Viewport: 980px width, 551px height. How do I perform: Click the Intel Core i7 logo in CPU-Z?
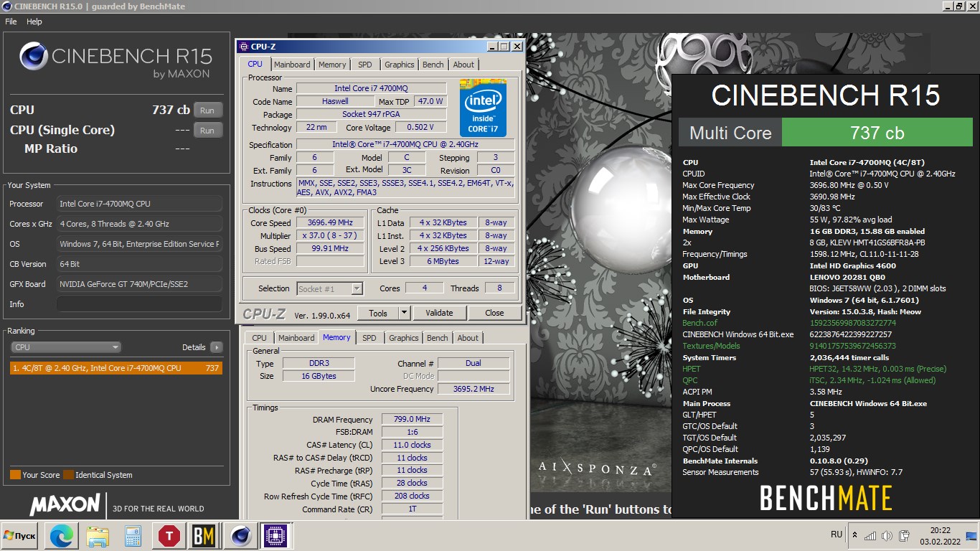(x=483, y=108)
